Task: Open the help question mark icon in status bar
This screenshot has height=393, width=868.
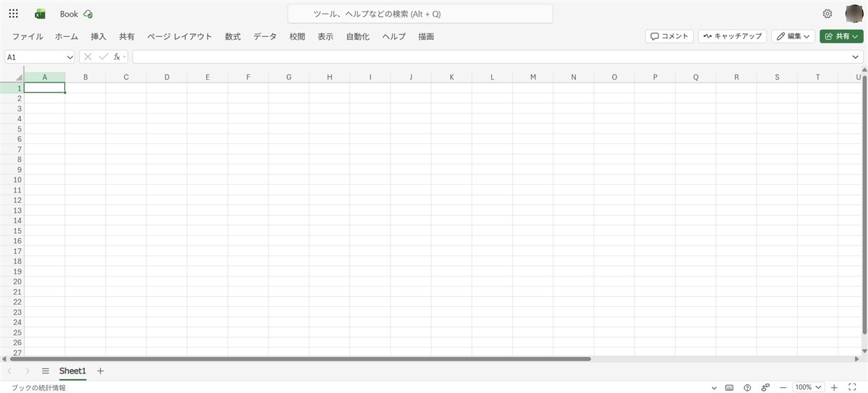Action: pos(747,387)
